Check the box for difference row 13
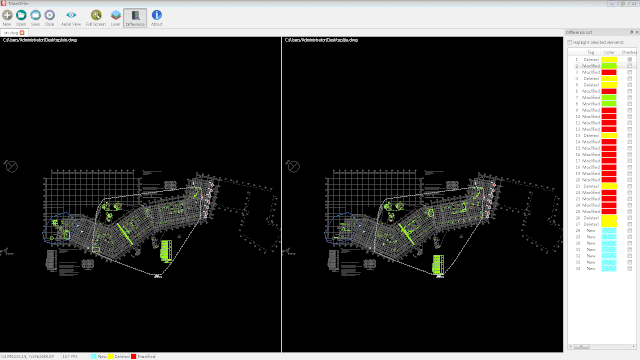This screenshot has width=640, height=360. [x=630, y=136]
